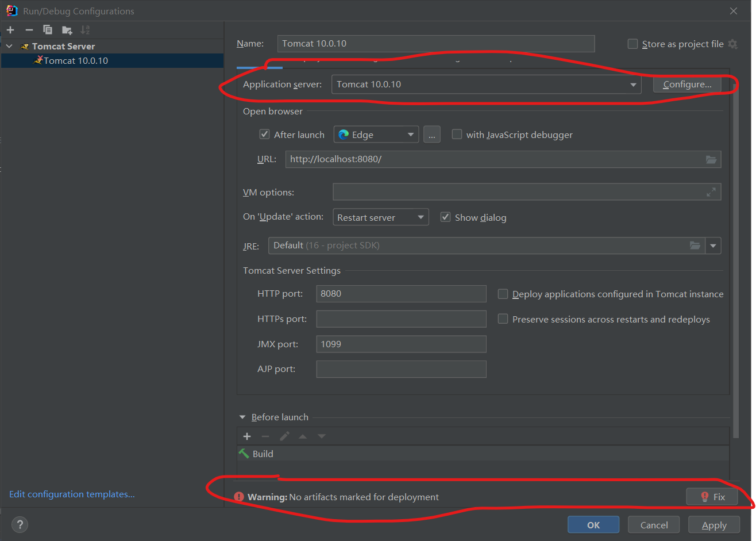The width and height of the screenshot is (756, 541).
Task: Sort configurations alphabetically
Action: click(x=85, y=30)
